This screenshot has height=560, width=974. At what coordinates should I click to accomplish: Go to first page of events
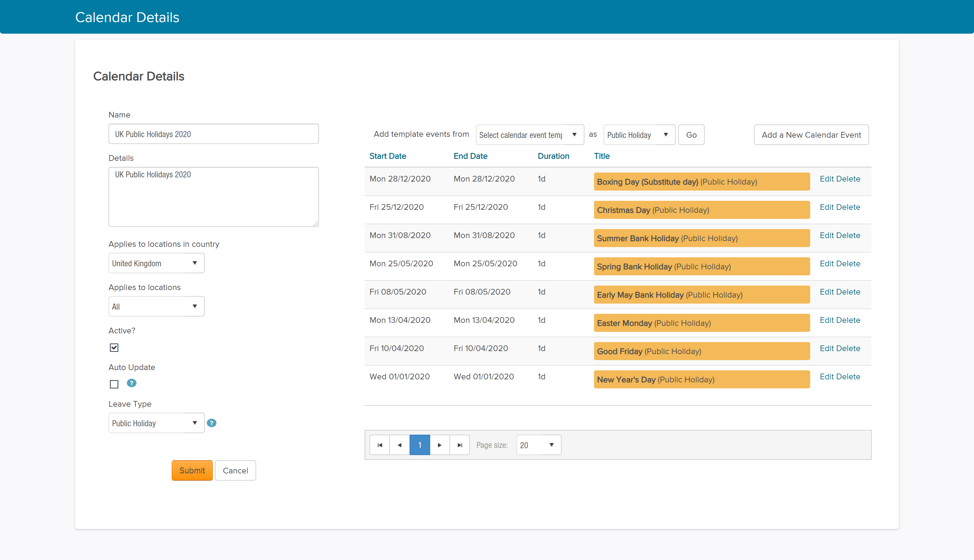pyautogui.click(x=379, y=445)
